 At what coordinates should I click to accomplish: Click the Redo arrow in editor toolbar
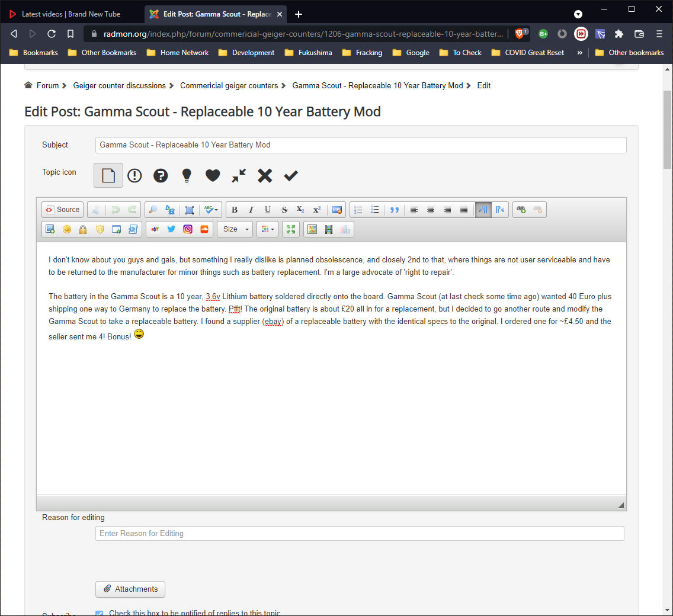pos(132,210)
